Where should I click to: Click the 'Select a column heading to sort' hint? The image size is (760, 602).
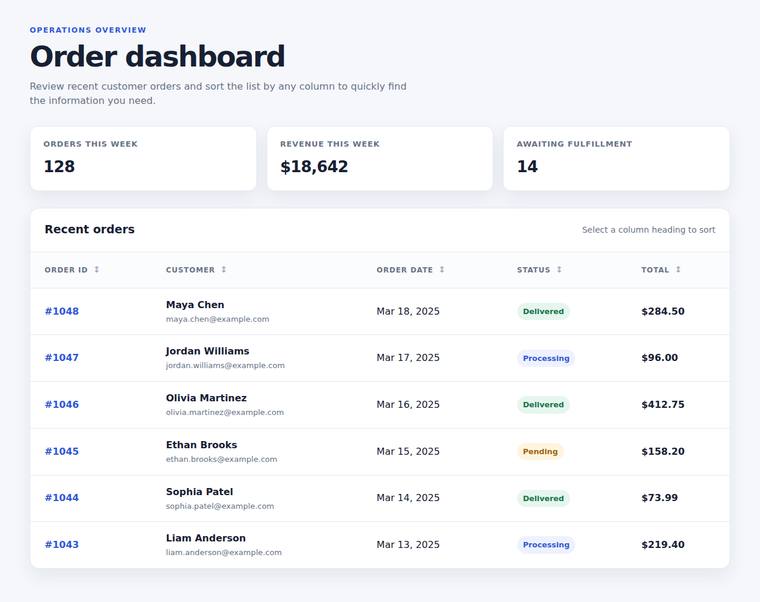[x=649, y=230]
